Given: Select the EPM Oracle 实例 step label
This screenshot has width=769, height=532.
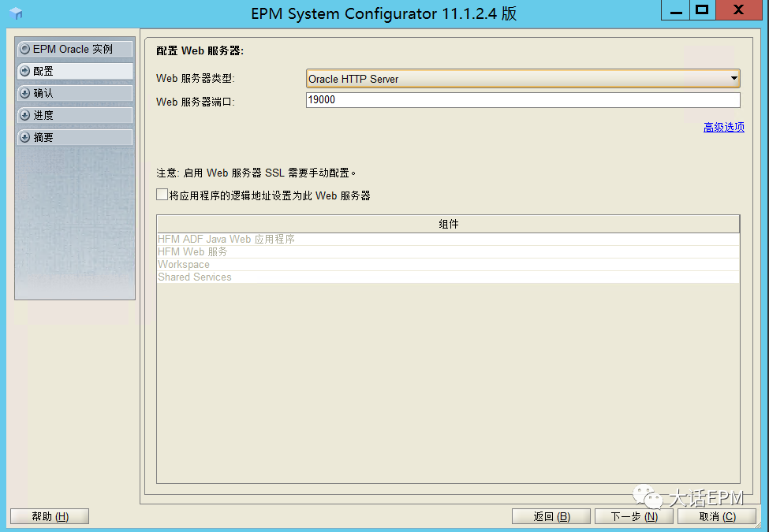Looking at the screenshot, I should pos(73,49).
